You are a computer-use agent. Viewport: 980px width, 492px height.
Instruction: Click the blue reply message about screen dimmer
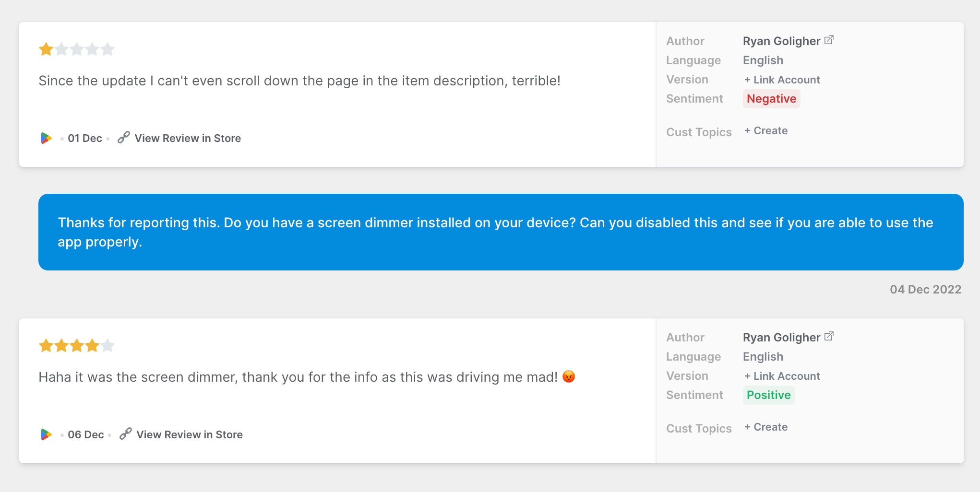pyautogui.click(x=501, y=232)
